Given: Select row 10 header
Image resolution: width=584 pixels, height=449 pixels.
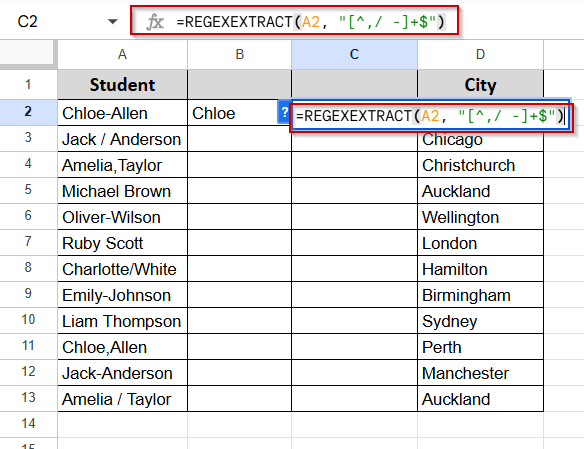Looking at the screenshot, I should [28, 320].
